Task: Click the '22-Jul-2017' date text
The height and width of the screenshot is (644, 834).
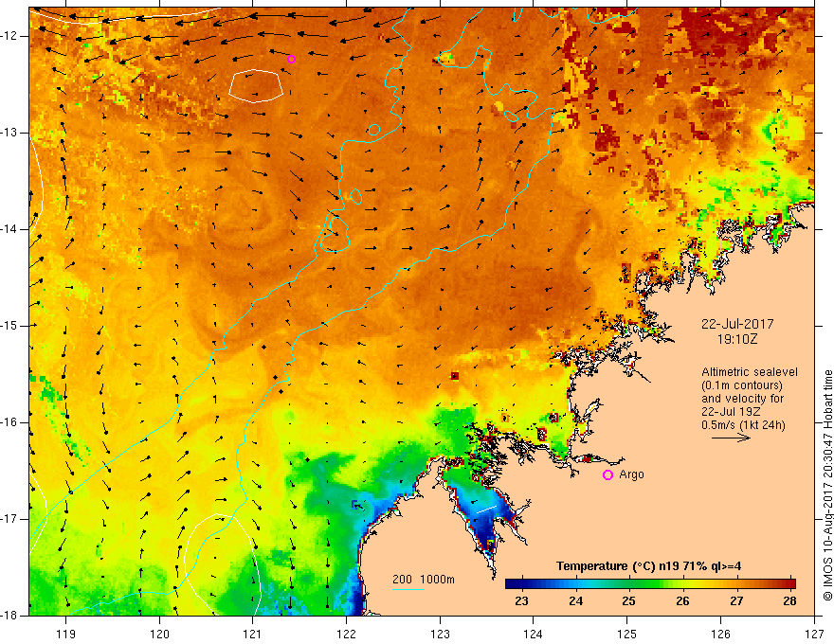Action: pos(737,324)
